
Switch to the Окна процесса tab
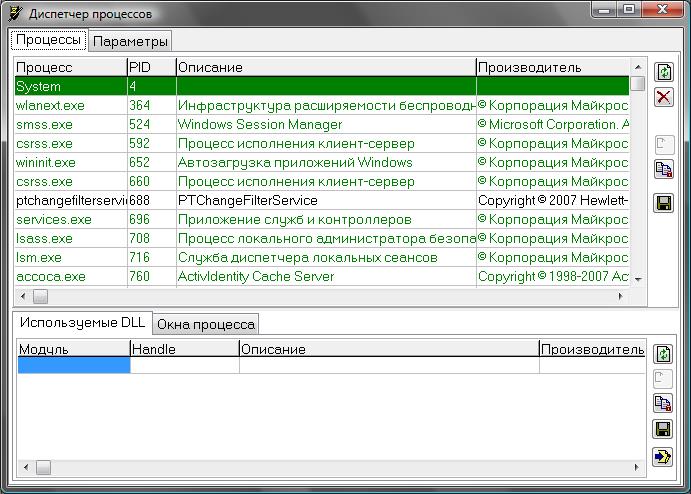click(206, 324)
